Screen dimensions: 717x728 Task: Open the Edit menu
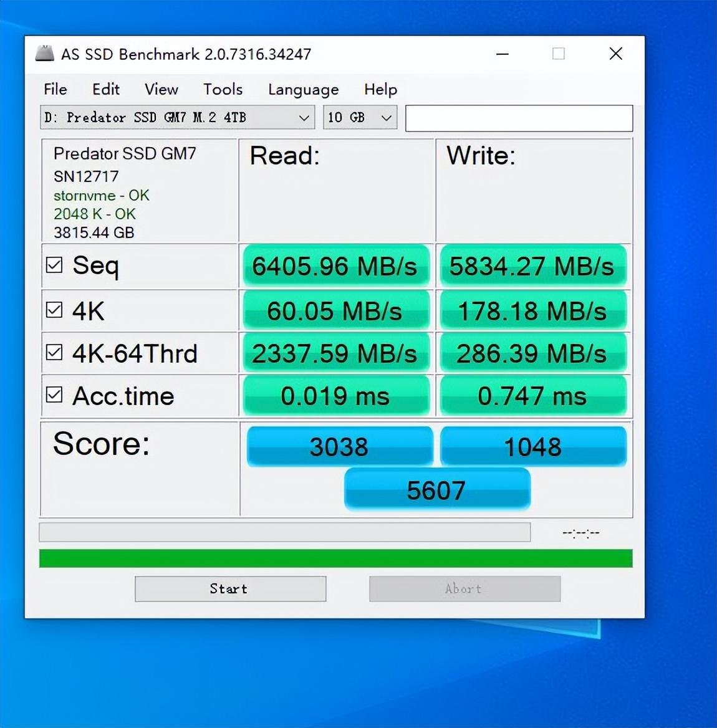click(106, 89)
